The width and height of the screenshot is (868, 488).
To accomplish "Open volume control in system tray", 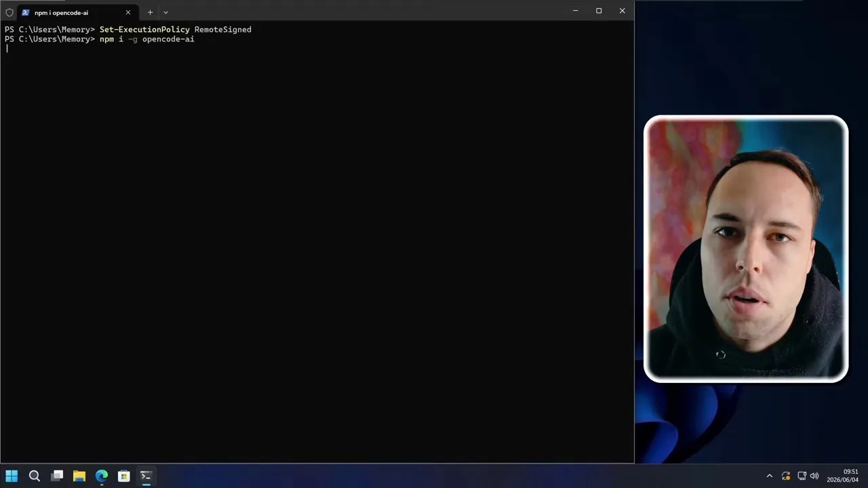I will [814, 476].
